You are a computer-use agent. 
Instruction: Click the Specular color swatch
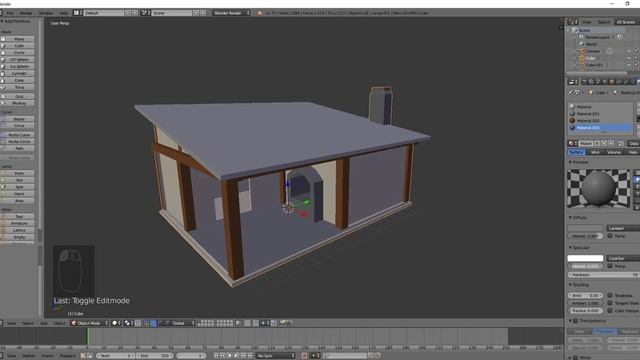click(x=585, y=258)
